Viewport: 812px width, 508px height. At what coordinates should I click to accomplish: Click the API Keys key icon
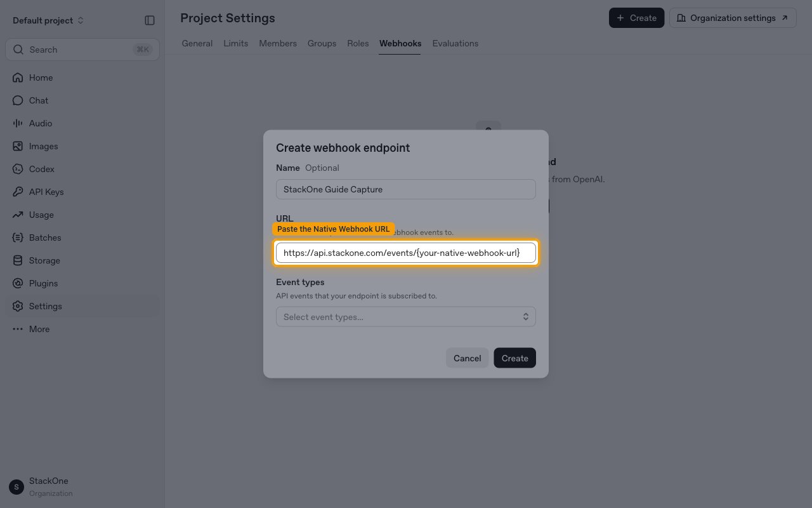coord(18,192)
